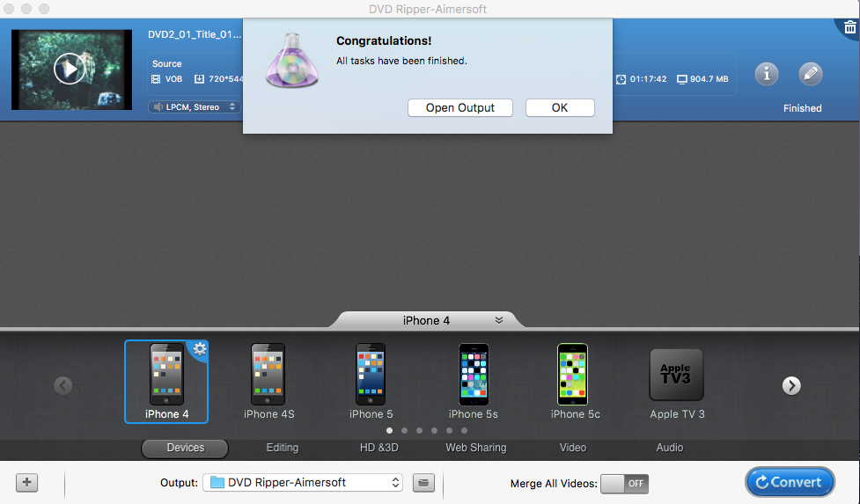Click the trash delete icon

tap(849, 27)
